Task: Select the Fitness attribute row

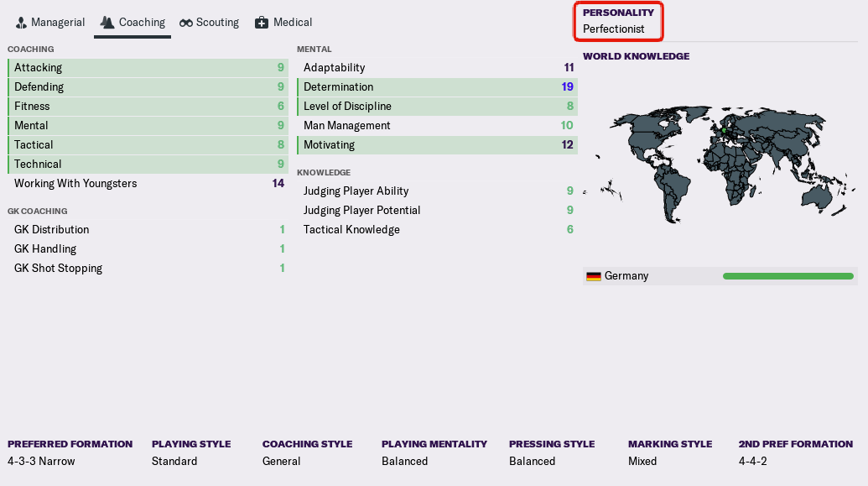Action: tap(148, 107)
